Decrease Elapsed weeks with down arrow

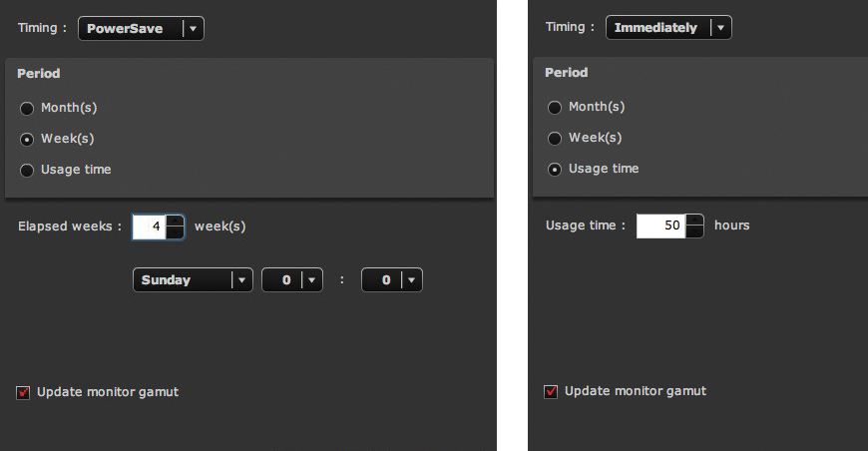(x=176, y=232)
